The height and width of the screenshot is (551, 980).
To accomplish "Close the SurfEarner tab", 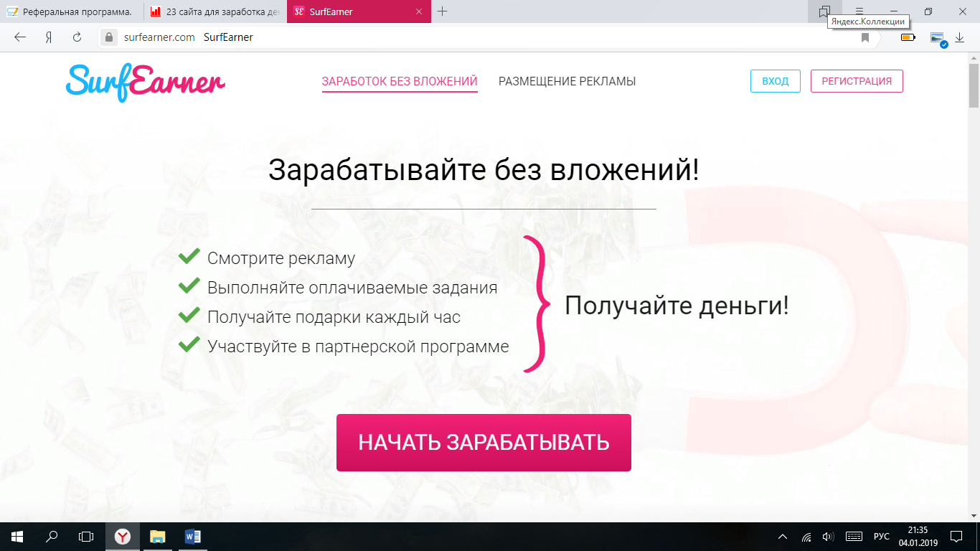I will pyautogui.click(x=419, y=11).
